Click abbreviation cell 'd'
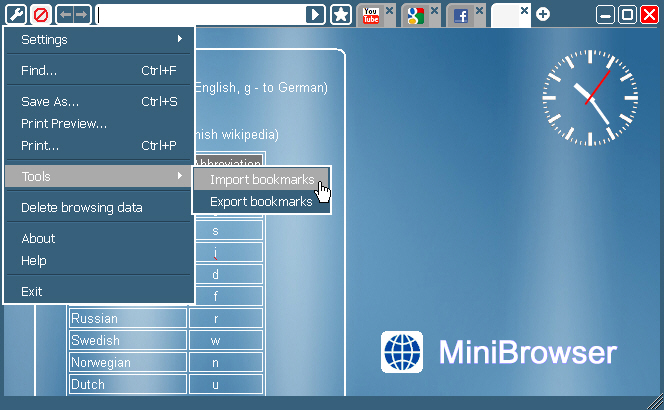664x410 pixels. 229,274
